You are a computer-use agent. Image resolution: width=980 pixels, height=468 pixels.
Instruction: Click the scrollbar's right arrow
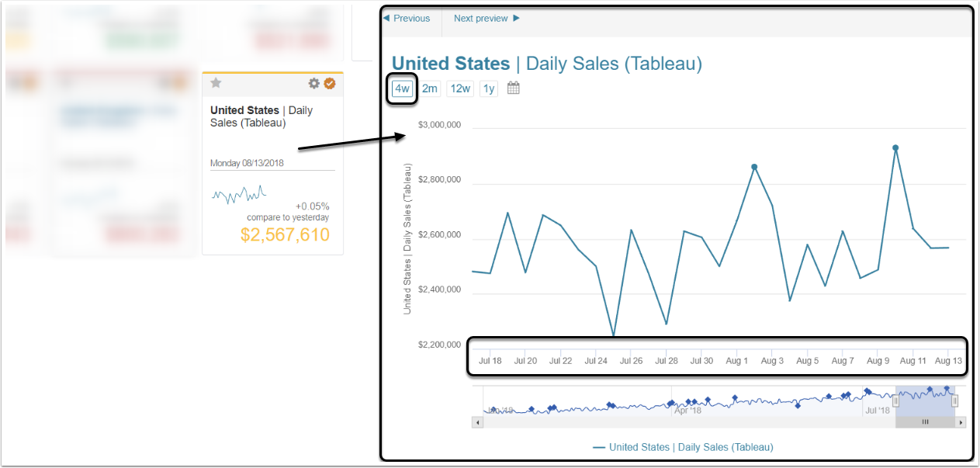click(961, 422)
